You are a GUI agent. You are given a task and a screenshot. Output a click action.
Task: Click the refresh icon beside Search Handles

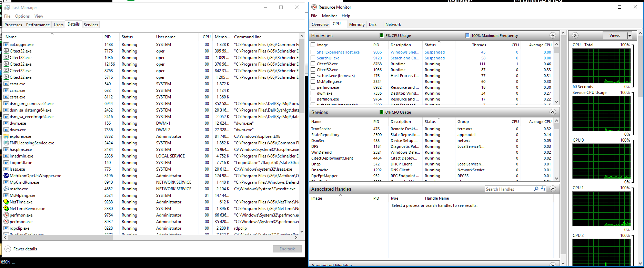[x=543, y=189]
